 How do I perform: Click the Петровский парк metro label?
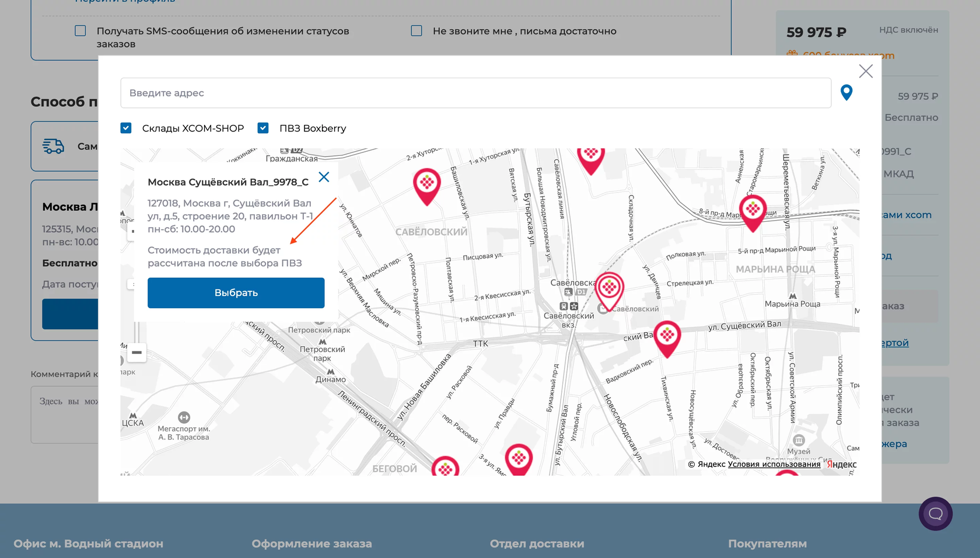[322, 353]
